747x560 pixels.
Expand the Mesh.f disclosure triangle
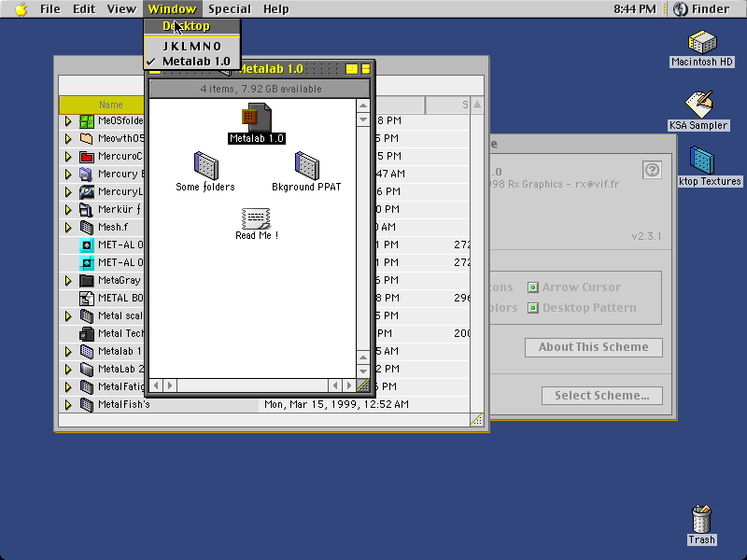coord(68,227)
